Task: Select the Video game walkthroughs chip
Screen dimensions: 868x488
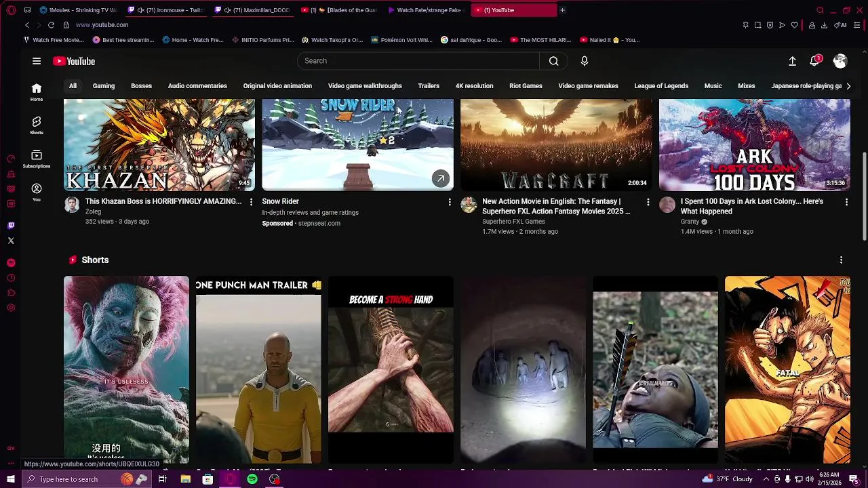Action: (x=365, y=86)
